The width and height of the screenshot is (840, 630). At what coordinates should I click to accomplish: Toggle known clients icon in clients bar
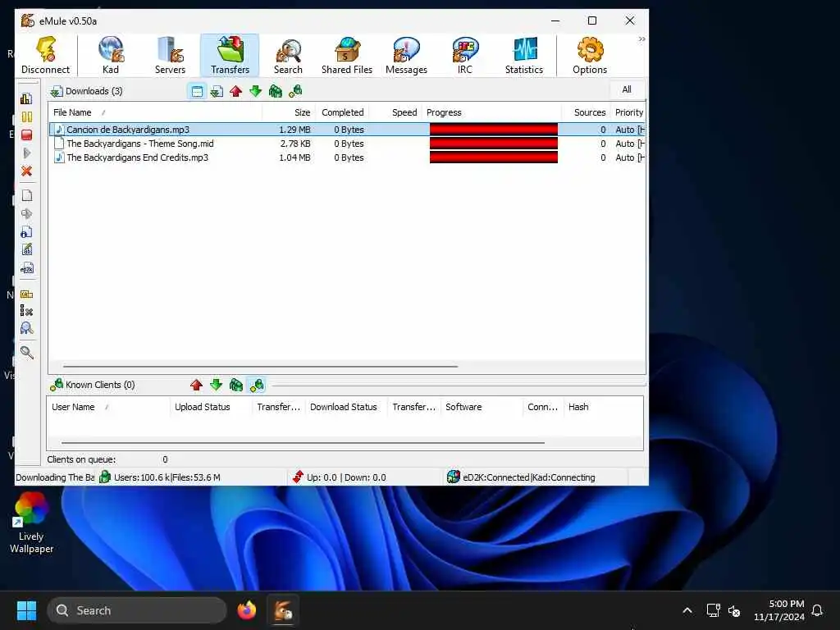click(257, 385)
